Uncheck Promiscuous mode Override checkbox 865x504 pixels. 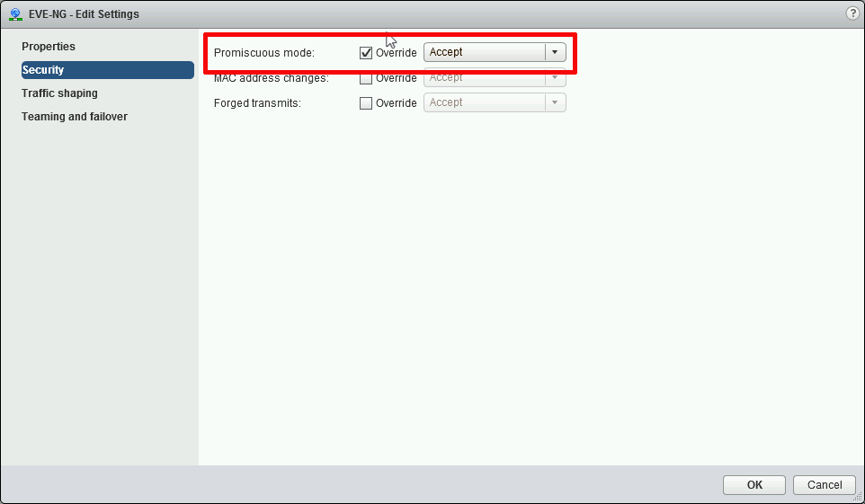pos(366,53)
